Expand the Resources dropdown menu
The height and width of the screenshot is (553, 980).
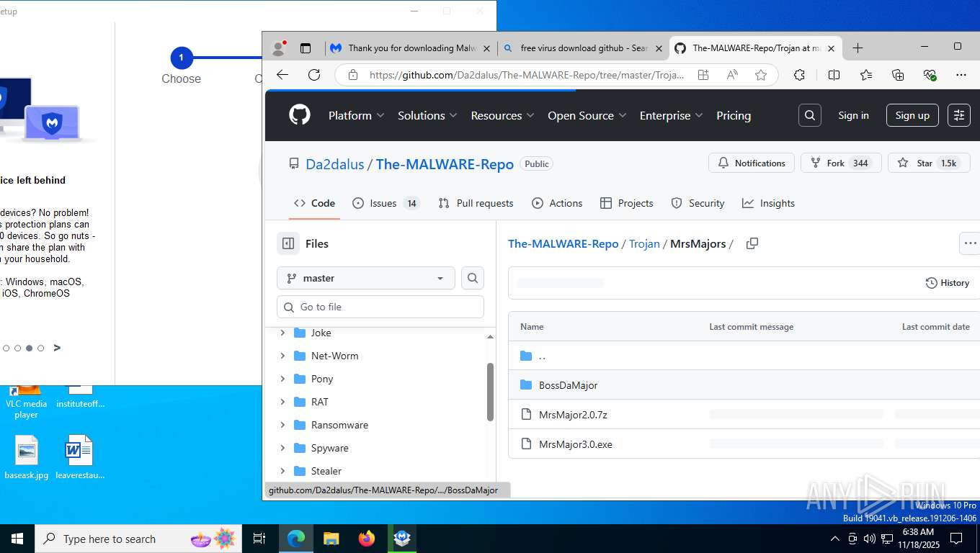tap(502, 115)
